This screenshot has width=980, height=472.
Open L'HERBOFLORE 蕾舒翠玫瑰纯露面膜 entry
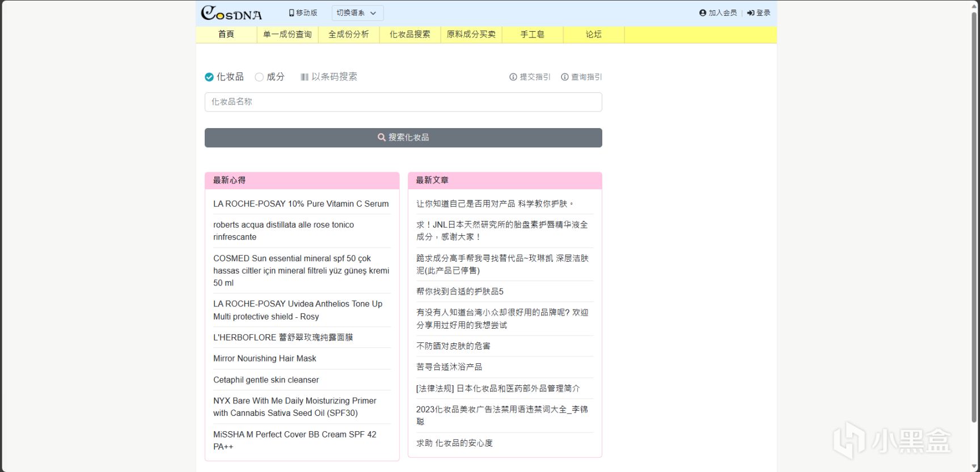pyautogui.click(x=283, y=337)
